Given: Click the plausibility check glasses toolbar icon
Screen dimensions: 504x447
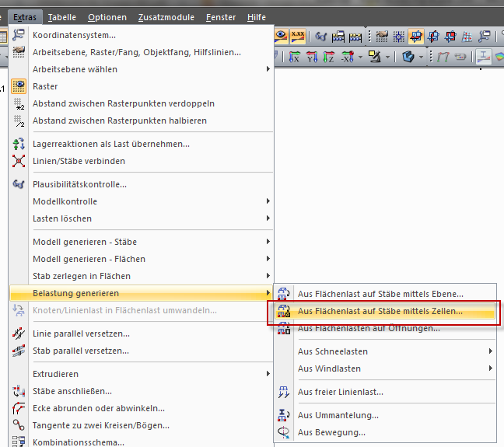Looking at the screenshot, I should tap(320, 37).
